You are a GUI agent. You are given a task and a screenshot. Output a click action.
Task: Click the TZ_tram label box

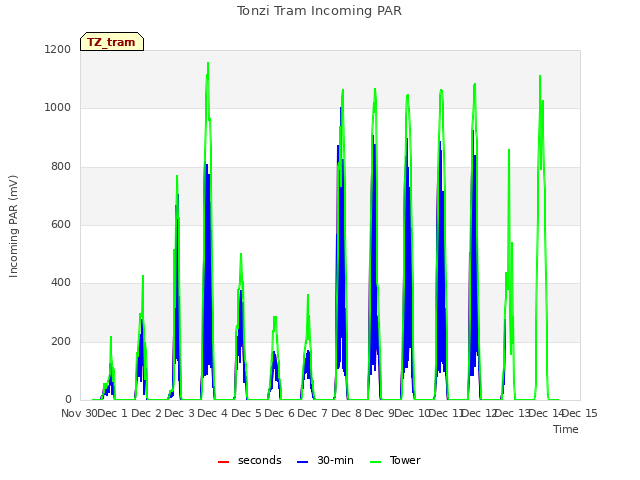coord(112,42)
